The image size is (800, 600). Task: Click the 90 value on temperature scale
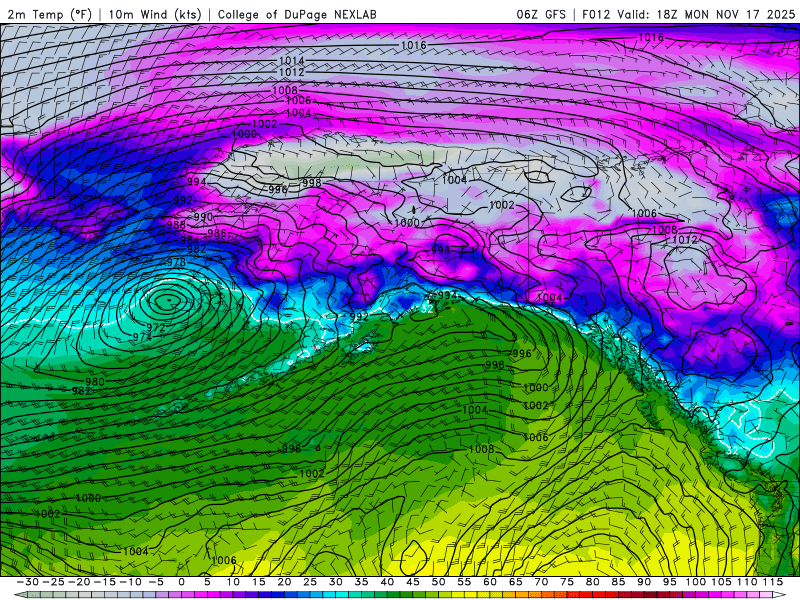click(644, 582)
